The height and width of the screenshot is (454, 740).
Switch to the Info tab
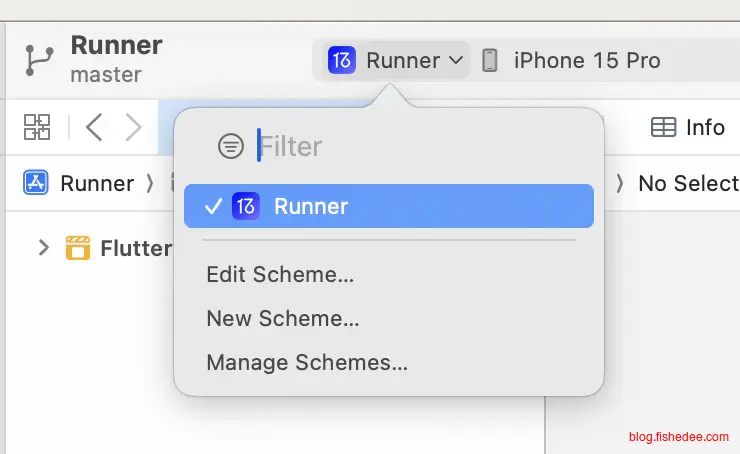click(704, 127)
